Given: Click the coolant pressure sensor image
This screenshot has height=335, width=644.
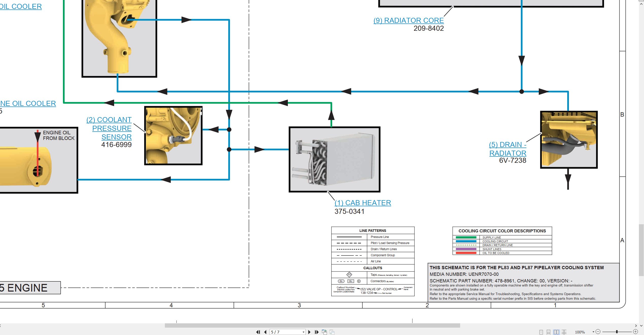Looking at the screenshot, I should pos(173,136).
